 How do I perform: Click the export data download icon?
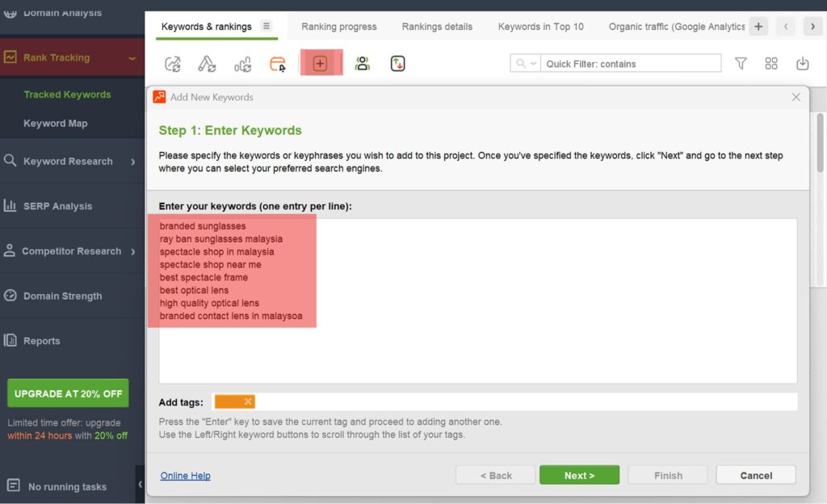[x=802, y=63]
